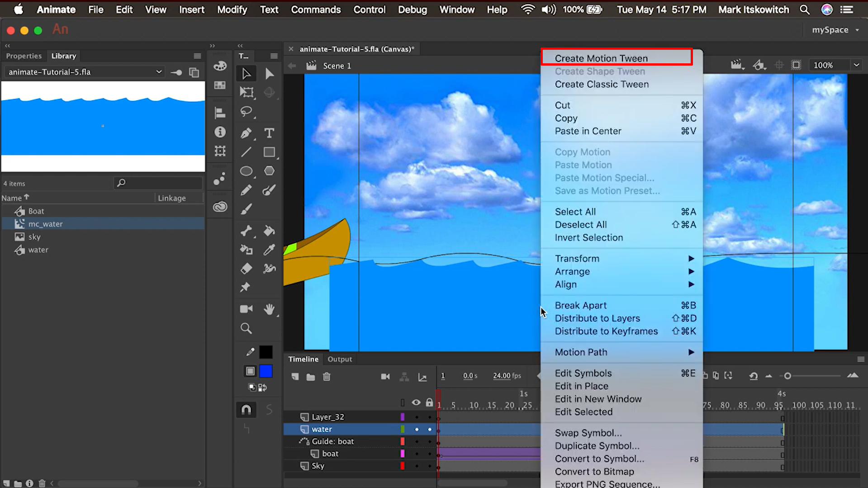Toggle visibility for Layer_32
The image size is (868, 488).
tap(417, 417)
